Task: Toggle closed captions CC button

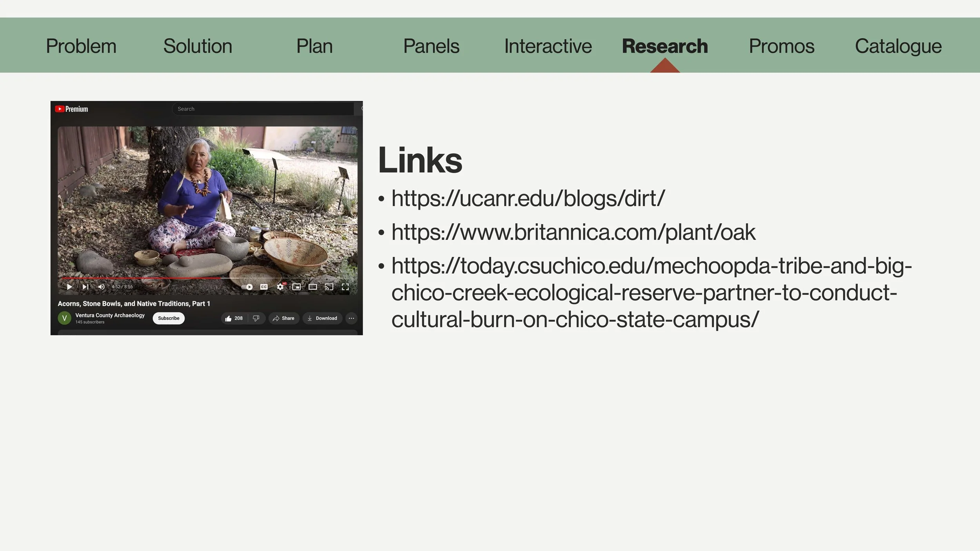Action: click(x=264, y=287)
